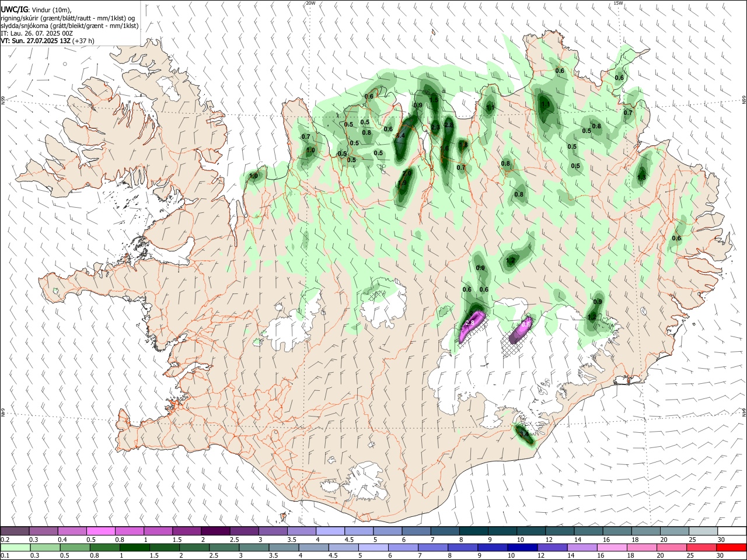
Task: Click the 64N latitude label on right edge
Action: [744, 412]
